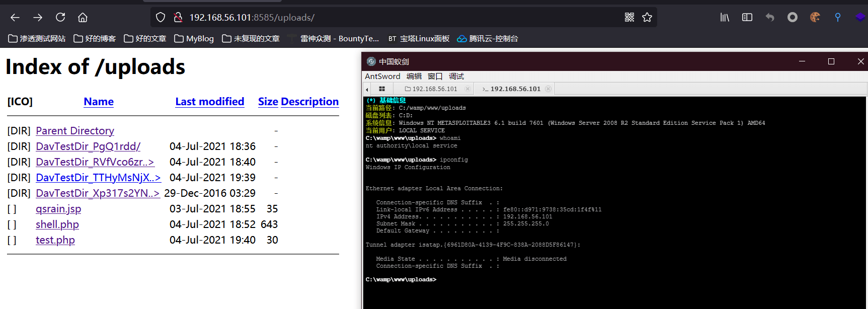Open the 编辑 menu

pyautogui.click(x=414, y=76)
